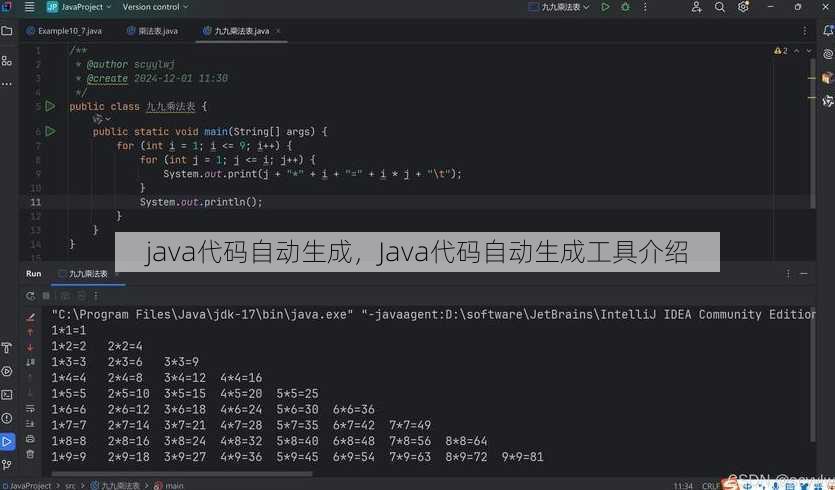
Task: Open the AI Assistant spiral icon
Action: [828, 54]
